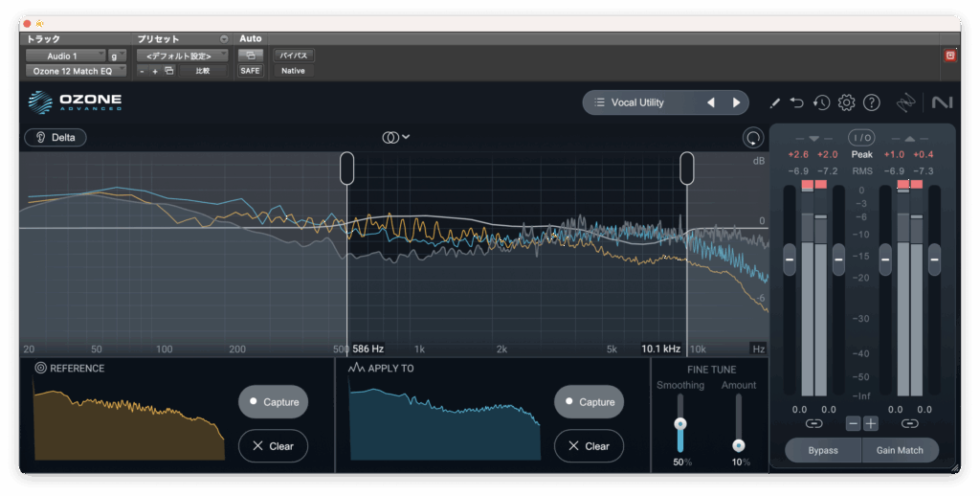The height and width of the screenshot is (496, 980).
Task: Go to the next preset with right arrow
Action: coord(736,102)
